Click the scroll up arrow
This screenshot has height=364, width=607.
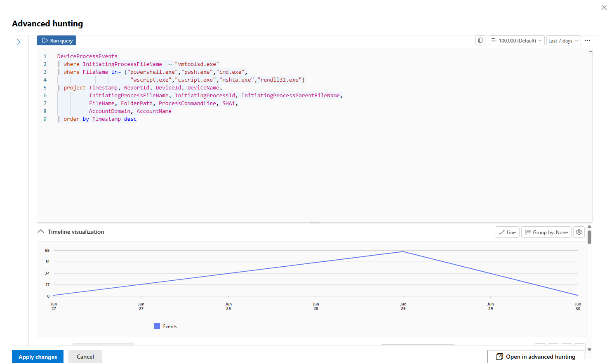[589, 227]
